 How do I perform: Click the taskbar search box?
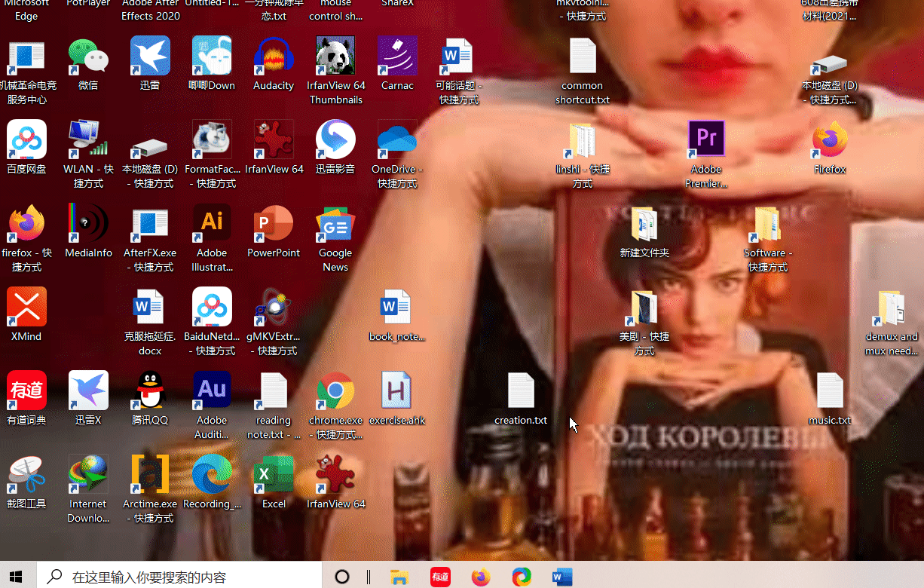(x=179, y=577)
